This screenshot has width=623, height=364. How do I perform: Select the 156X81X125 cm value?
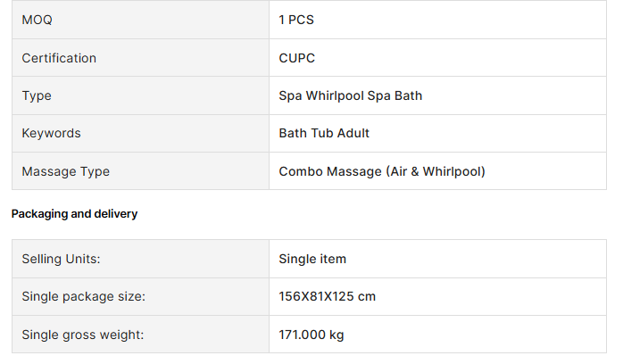[327, 296]
